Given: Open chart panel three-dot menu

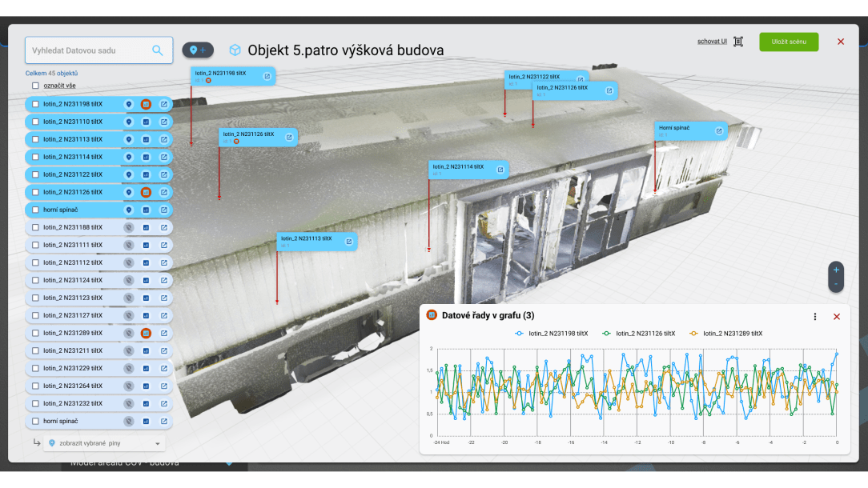Looking at the screenshot, I should (815, 316).
